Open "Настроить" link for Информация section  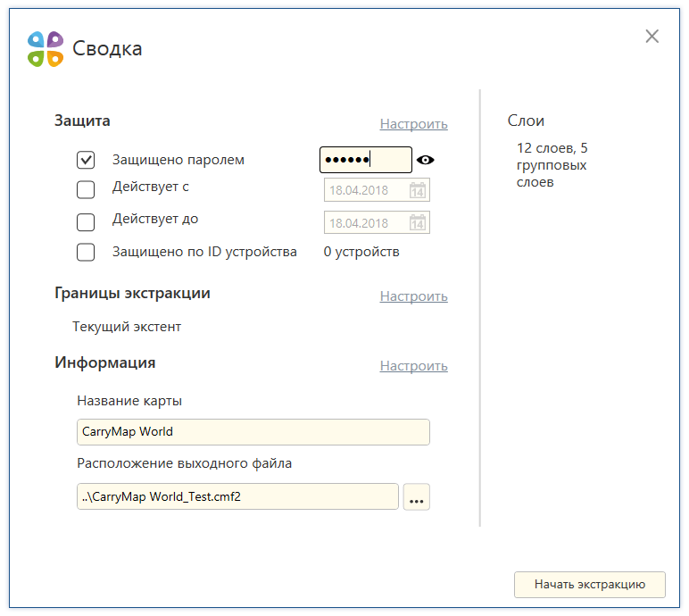click(413, 366)
